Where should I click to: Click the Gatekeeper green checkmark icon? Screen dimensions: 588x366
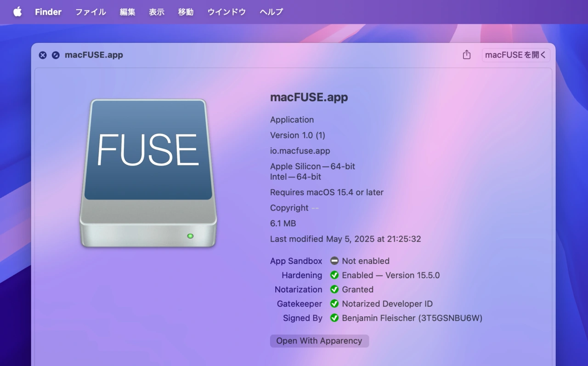point(334,303)
